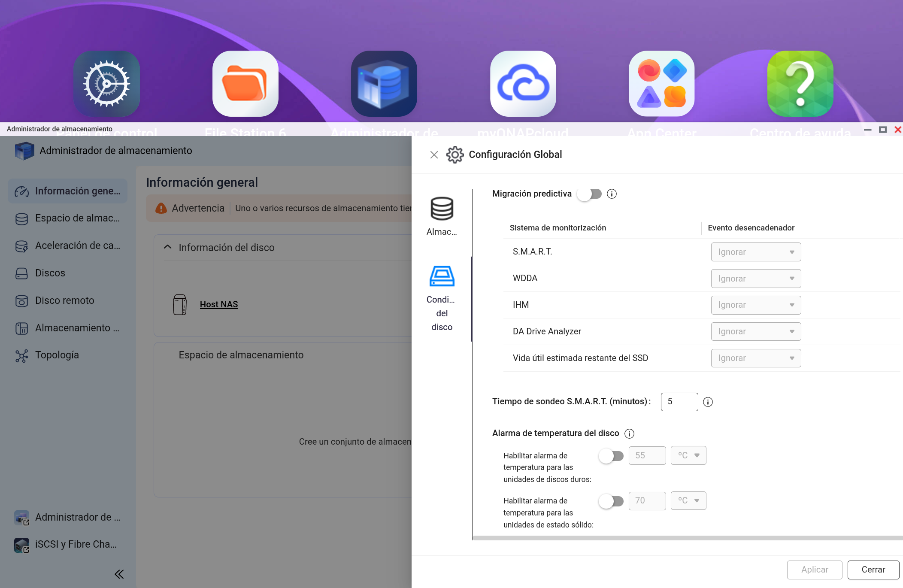Open the DA Drive Analyzer dropdown
903x588 pixels.
click(755, 331)
